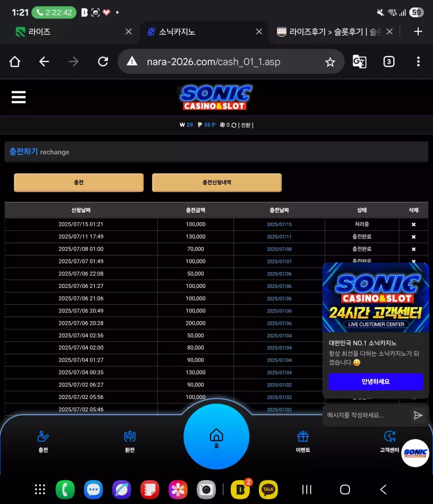Click the 35 P points text
This screenshot has width=433, height=504.
pyautogui.click(x=206, y=125)
